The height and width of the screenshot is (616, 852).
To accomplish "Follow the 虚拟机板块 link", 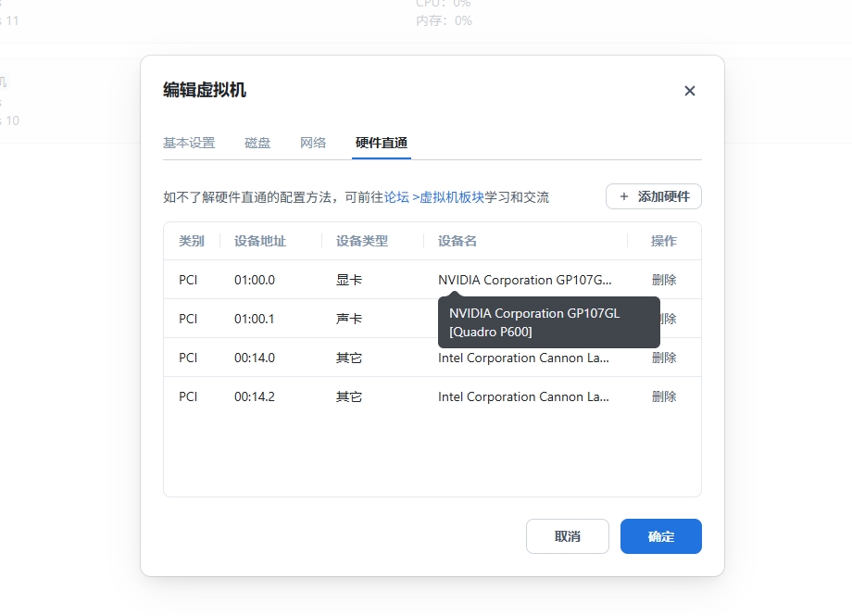I will (x=452, y=197).
